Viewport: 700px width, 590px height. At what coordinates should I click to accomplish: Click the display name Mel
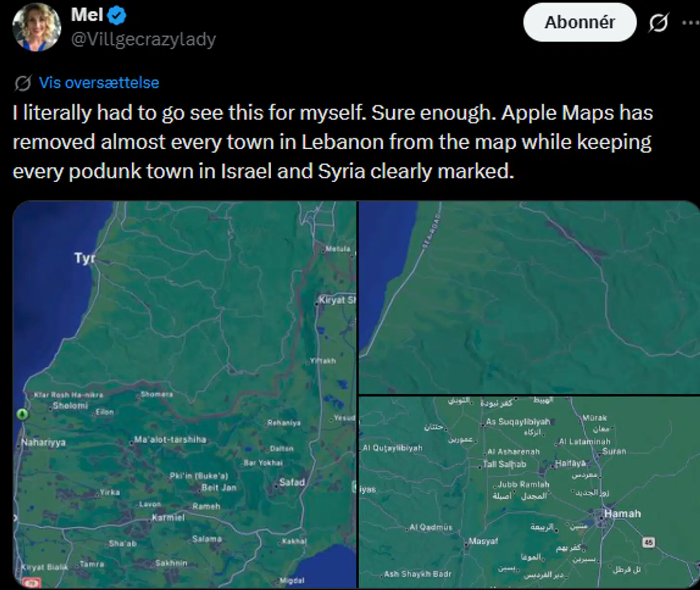pos(87,15)
